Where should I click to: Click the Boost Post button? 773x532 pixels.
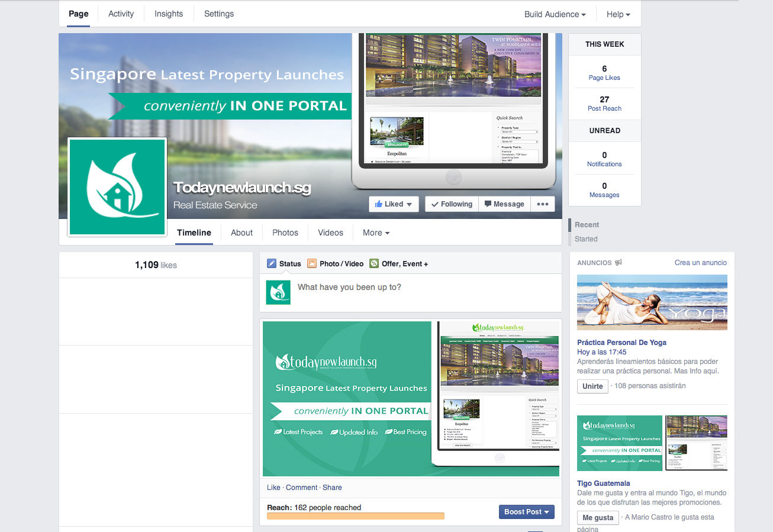point(526,512)
